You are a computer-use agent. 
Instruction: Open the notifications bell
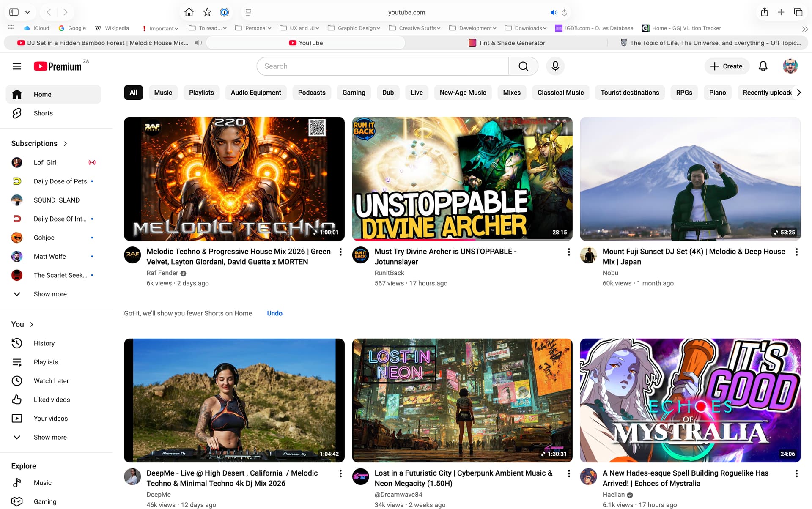coord(763,66)
